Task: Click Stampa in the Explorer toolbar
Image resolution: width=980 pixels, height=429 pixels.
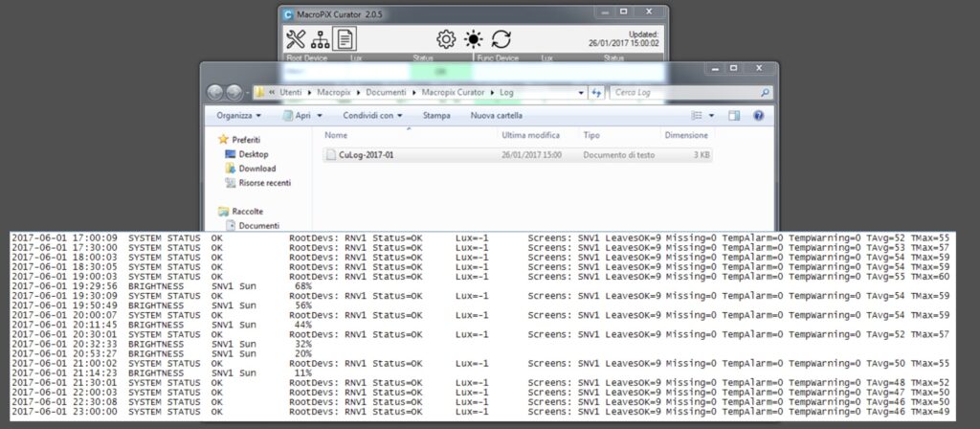Action: point(436,115)
